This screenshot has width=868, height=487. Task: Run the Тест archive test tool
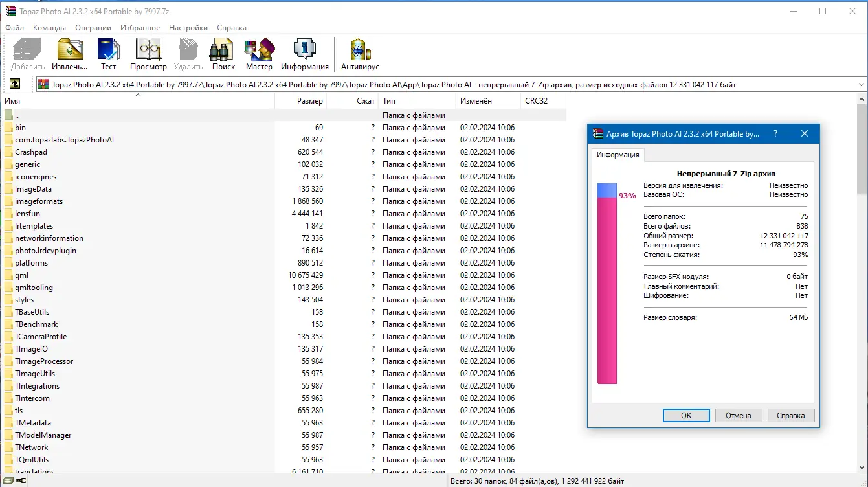[108, 50]
